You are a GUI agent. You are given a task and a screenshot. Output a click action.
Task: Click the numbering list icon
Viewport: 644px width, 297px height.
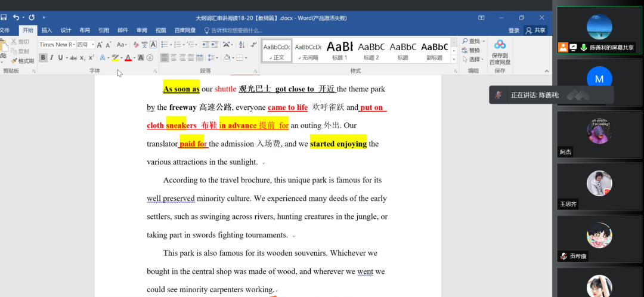178,44
